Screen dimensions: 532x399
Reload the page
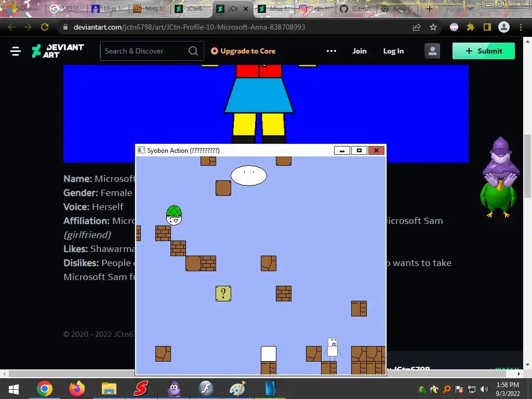coord(45,27)
